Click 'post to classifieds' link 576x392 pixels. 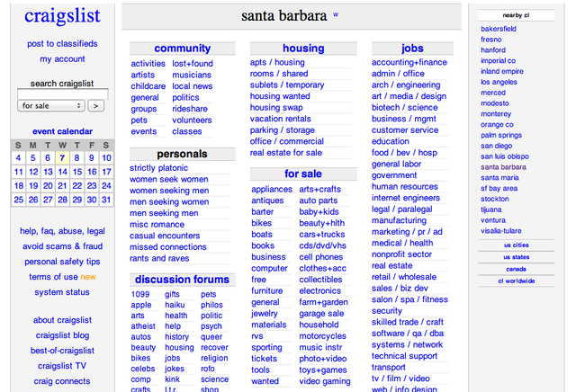(62, 44)
